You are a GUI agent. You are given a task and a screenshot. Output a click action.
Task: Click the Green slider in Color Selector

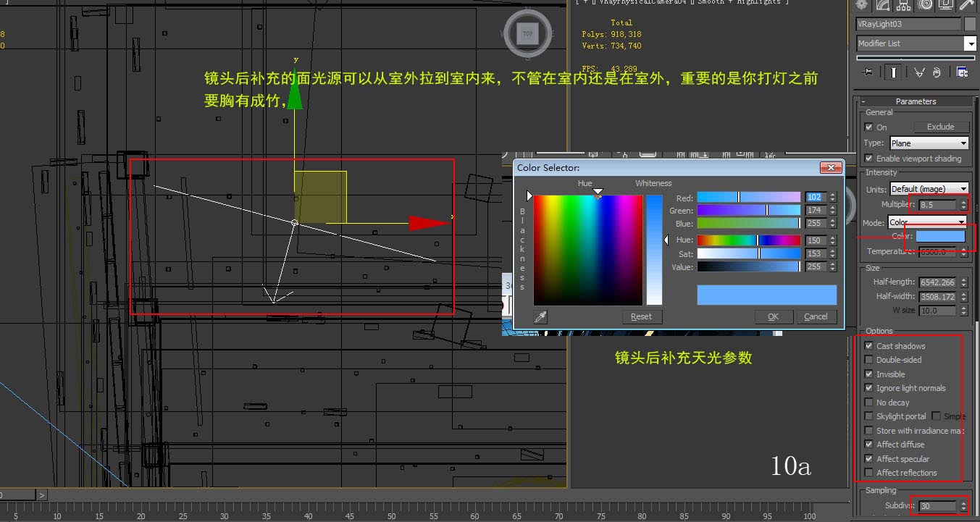(x=749, y=211)
